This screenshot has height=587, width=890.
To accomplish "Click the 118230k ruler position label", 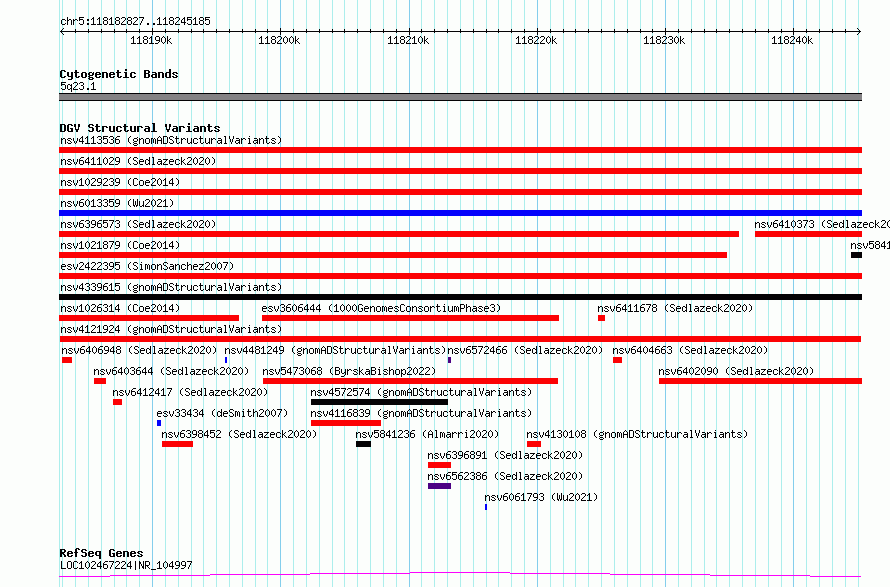I will (664, 40).
